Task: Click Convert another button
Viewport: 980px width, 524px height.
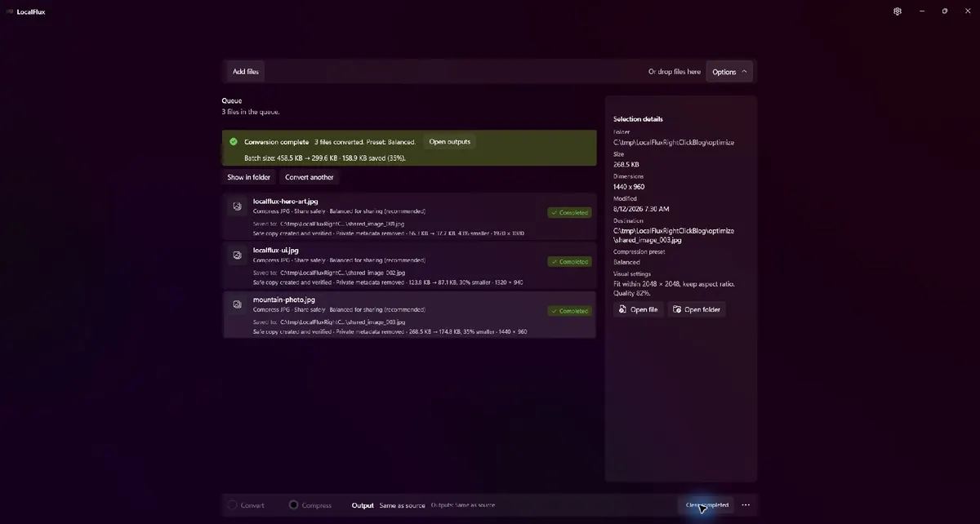Action: coord(310,177)
